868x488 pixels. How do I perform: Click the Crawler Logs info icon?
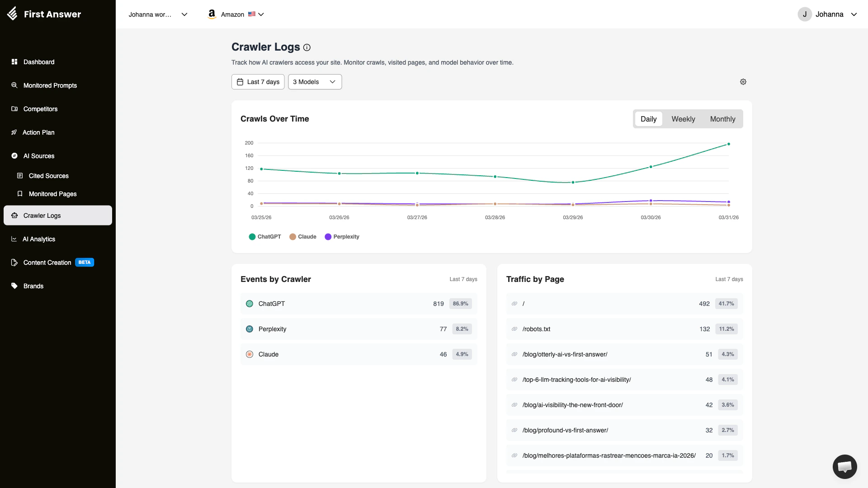pos(307,47)
